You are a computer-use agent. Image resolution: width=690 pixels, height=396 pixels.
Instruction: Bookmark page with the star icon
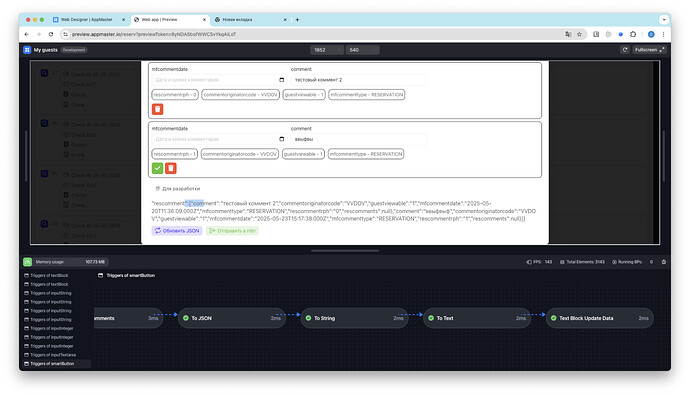tap(580, 34)
